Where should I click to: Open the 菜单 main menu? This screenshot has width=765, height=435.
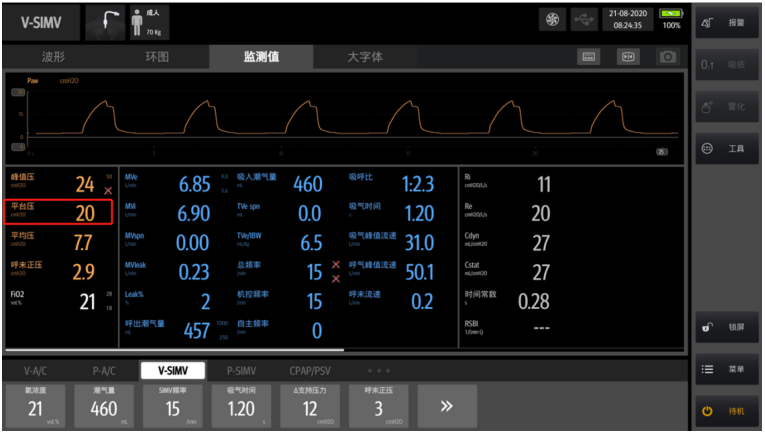pos(727,369)
